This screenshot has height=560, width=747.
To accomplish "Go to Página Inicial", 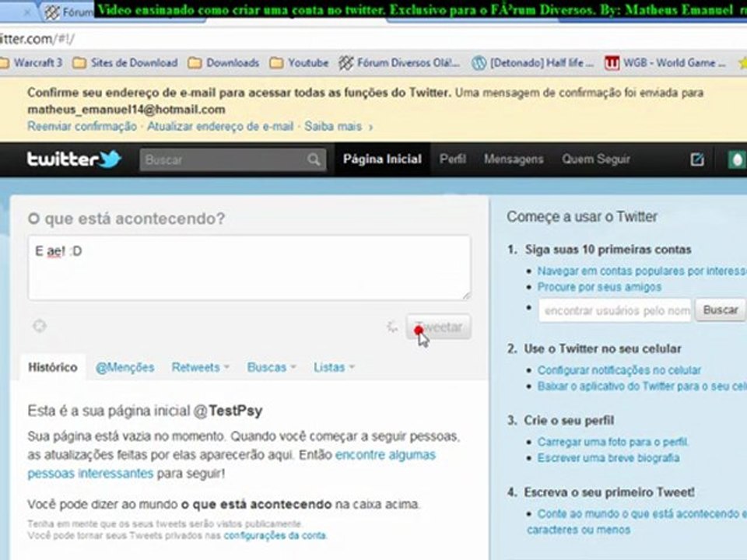I will coord(383,159).
